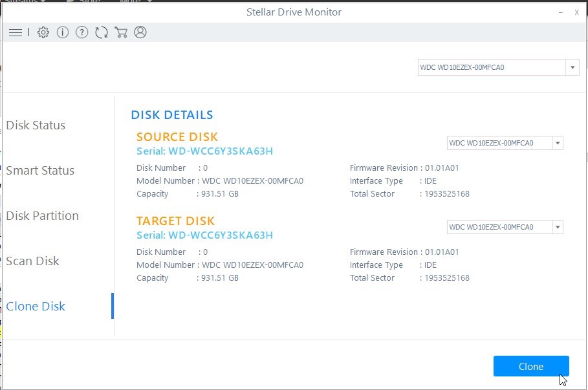Click target disk Total Sector value
This screenshot has width=588, height=390.
click(x=447, y=278)
